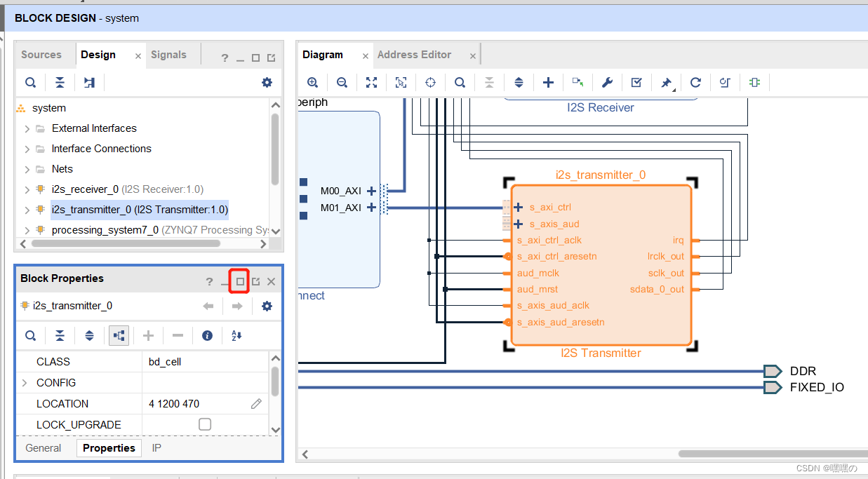This screenshot has height=479, width=868.
Task: Click search icon in Block Properties panel
Action: point(30,335)
